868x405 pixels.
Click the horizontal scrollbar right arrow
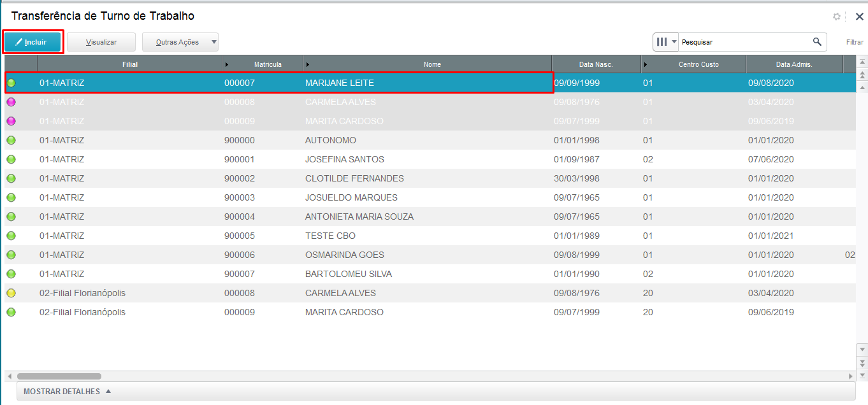851,376
